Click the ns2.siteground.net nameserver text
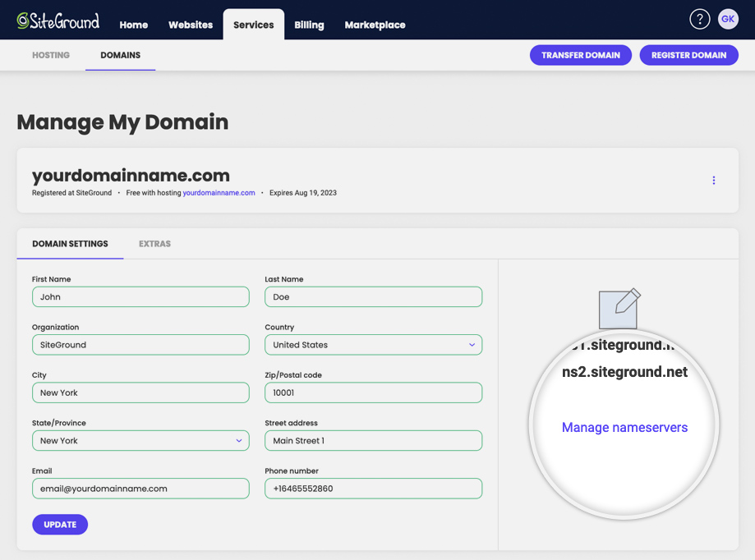 (x=624, y=372)
